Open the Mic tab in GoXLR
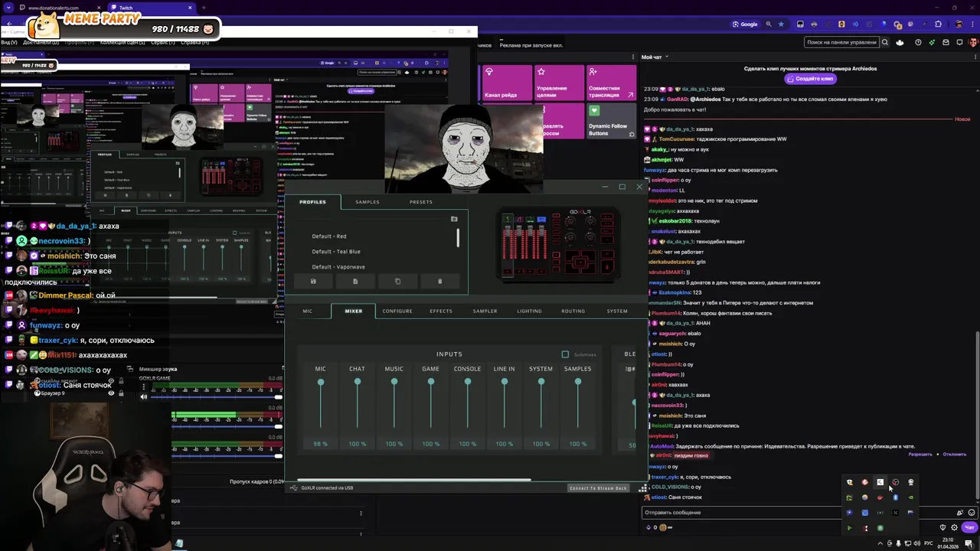Image resolution: width=980 pixels, height=551 pixels. 307,311
